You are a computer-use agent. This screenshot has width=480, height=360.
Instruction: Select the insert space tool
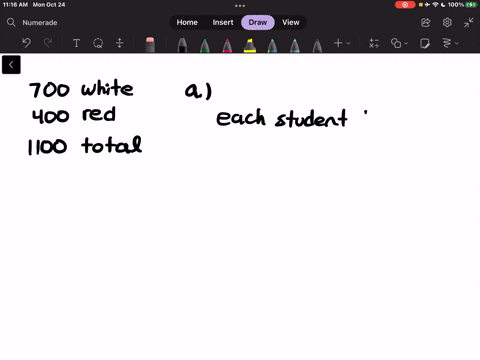(x=120, y=43)
